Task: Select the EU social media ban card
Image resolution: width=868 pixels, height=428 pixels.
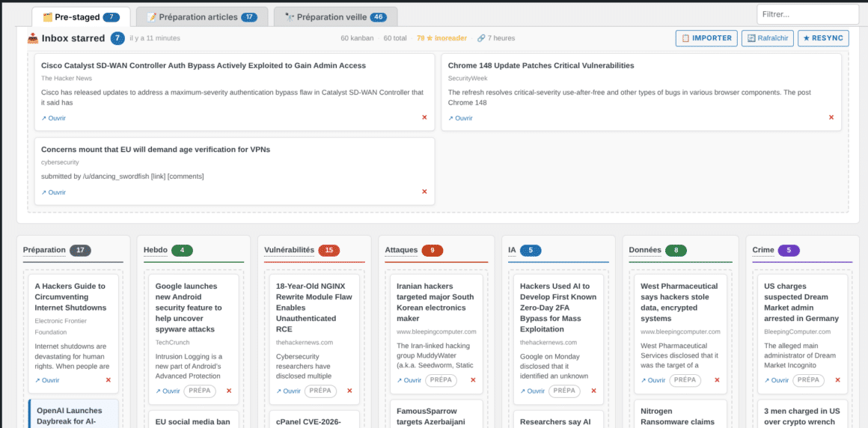Action: click(194, 418)
